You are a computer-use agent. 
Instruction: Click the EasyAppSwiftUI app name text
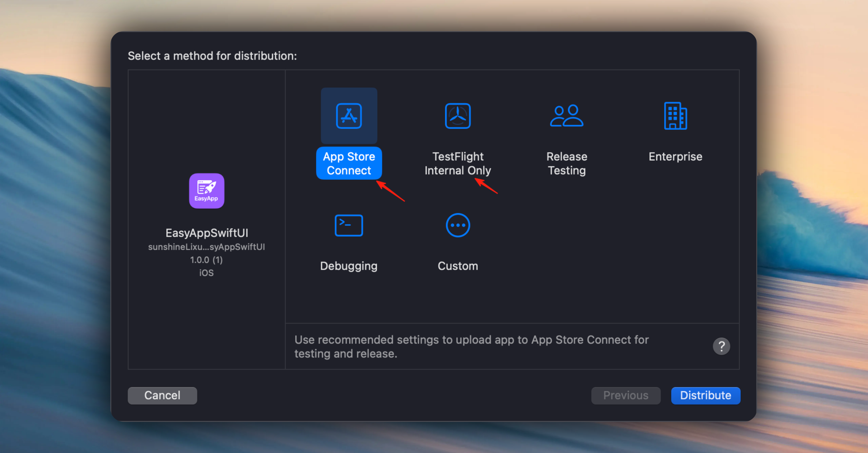click(206, 233)
